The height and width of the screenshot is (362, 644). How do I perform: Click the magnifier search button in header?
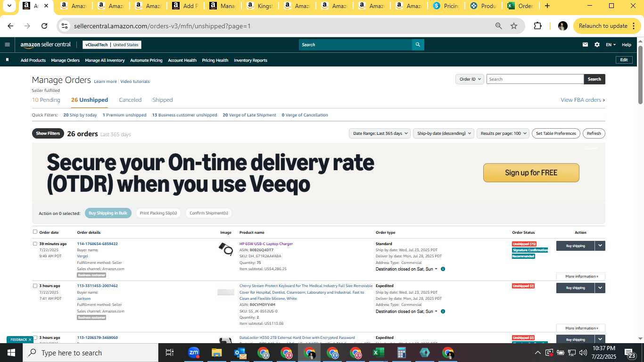[x=418, y=45]
